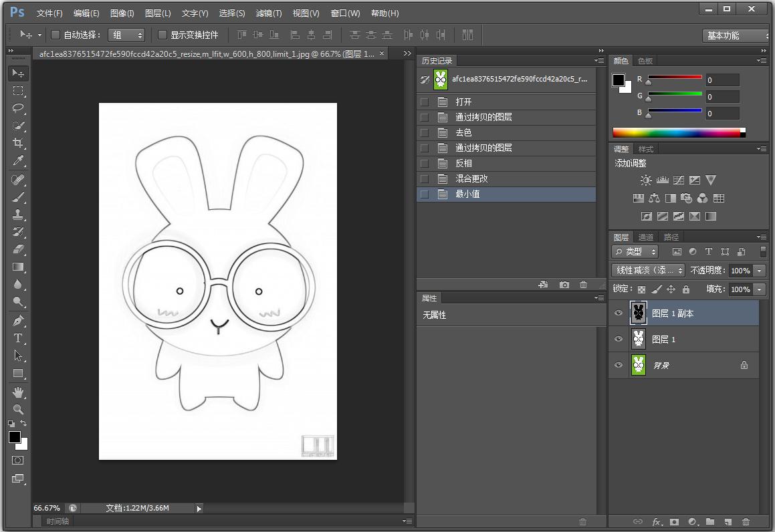Switch to the 通道 tab
Viewport: 775px width, 532px height.
(x=646, y=237)
